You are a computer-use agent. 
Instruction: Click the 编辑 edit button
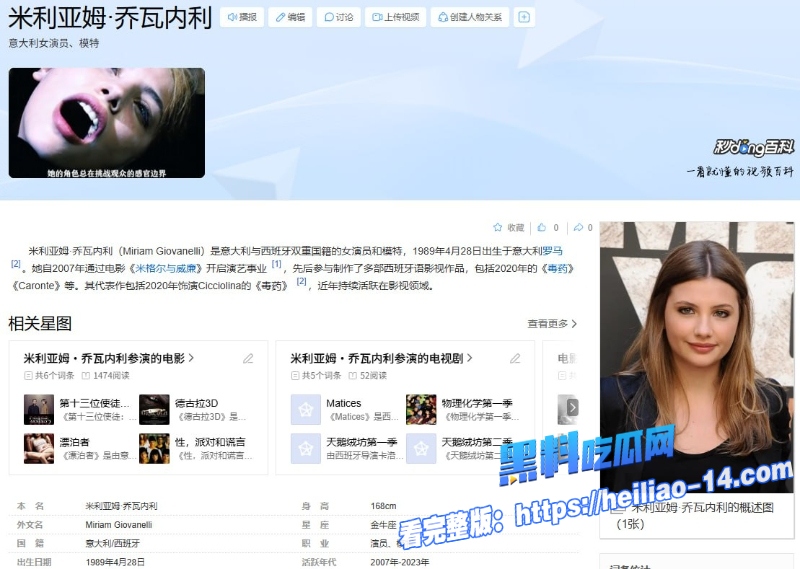(x=290, y=17)
